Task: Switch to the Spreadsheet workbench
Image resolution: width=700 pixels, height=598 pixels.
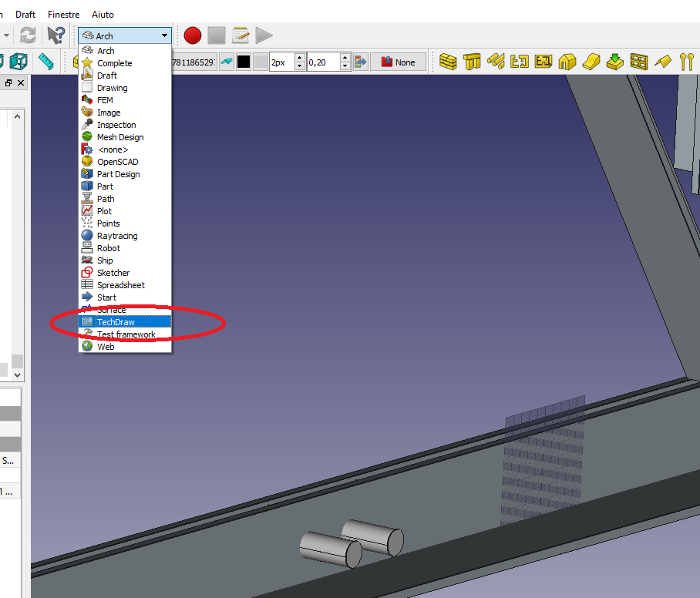Action: (x=125, y=285)
